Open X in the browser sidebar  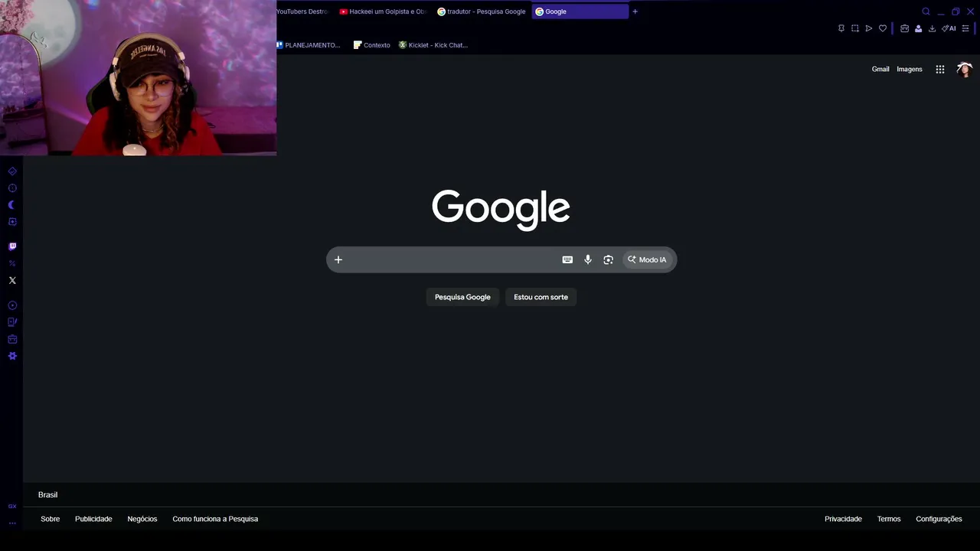pos(12,280)
